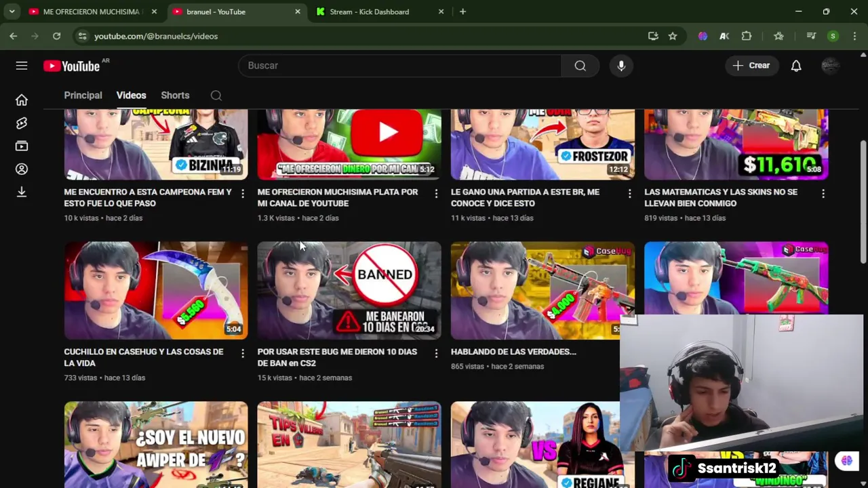Switch to the Principal channel tab

click(x=83, y=96)
